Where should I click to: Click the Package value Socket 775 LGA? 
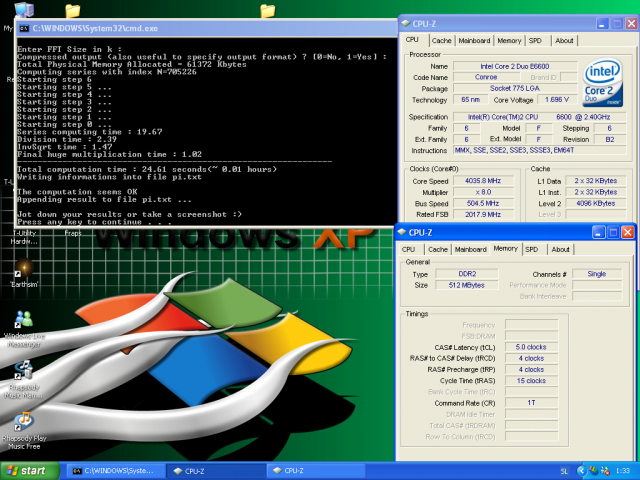tap(515, 88)
